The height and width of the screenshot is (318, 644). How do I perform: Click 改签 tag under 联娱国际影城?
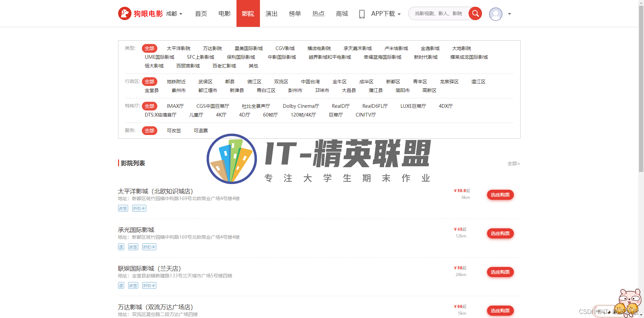pyautogui.click(x=133, y=285)
